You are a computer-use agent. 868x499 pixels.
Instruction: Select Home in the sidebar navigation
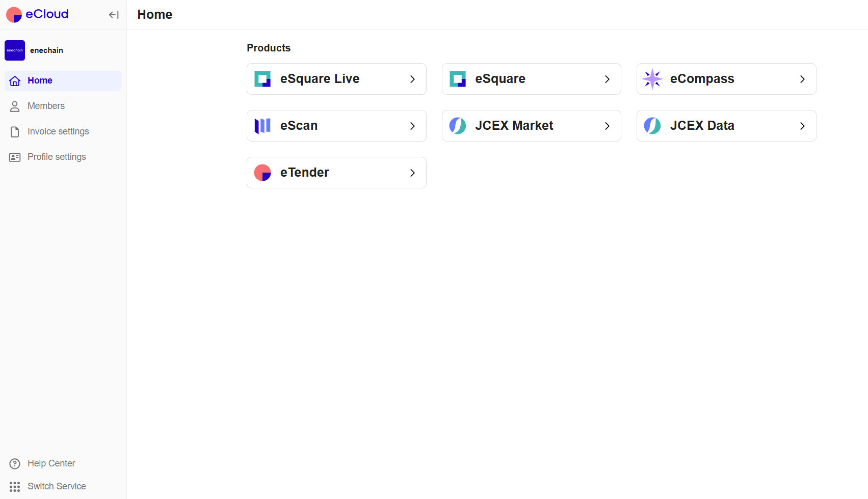(39, 80)
